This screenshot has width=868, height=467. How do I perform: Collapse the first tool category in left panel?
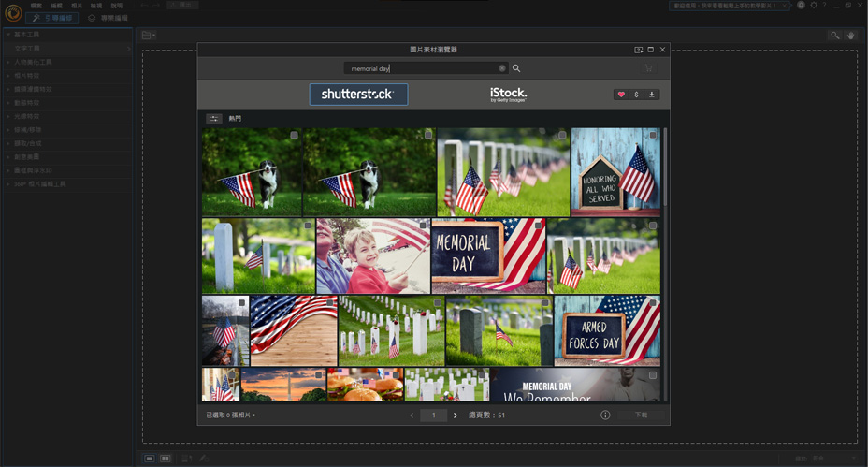pyautogui.click(x=8, y=35)
